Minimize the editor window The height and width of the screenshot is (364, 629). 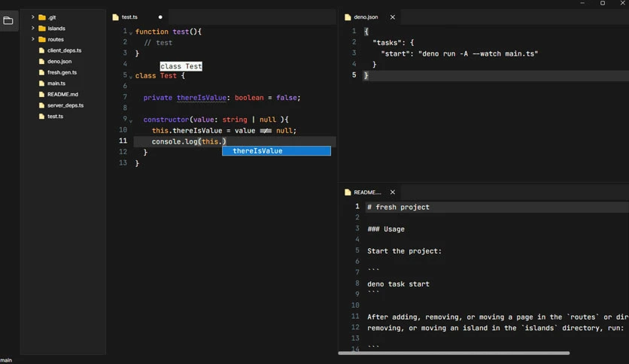tap(582, 3)
